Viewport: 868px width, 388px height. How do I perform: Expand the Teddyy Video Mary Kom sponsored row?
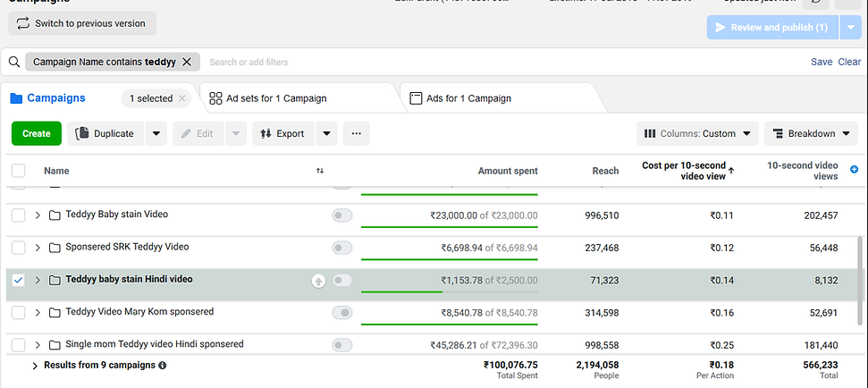[x=38, y=312]
